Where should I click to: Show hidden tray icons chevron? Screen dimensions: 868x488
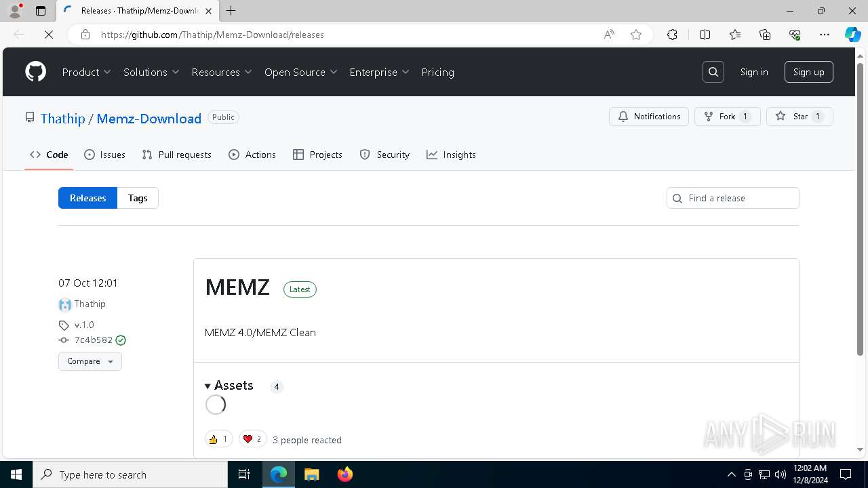tap(731, 474)
